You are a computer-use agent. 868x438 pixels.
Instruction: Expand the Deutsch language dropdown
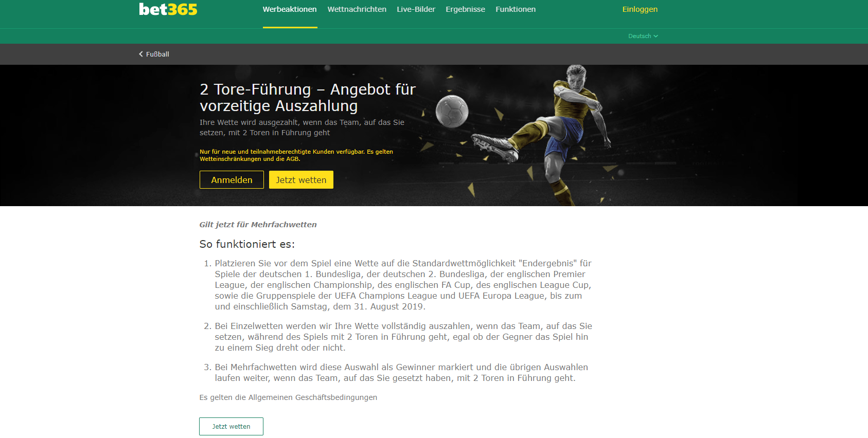(x=643, y=36)
